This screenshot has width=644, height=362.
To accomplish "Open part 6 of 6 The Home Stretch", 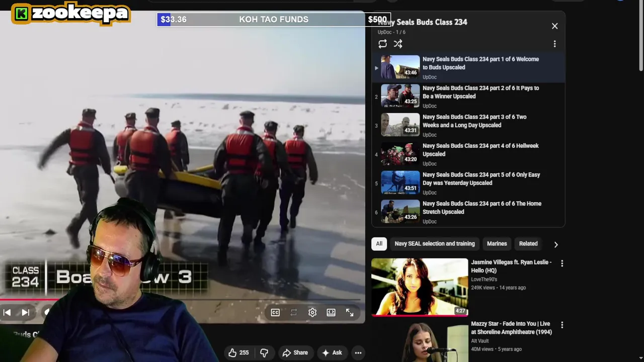I will coord(468,212).
